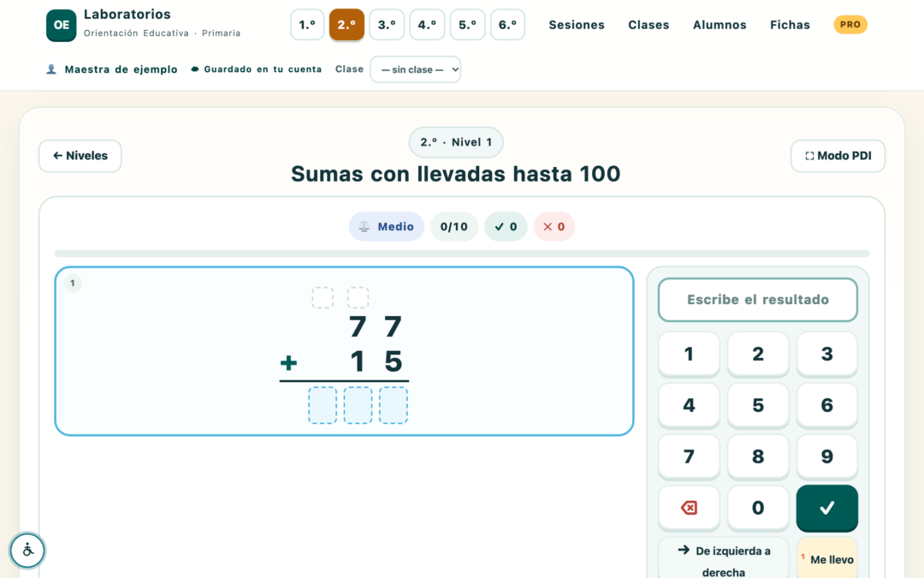
Task: Click the cloud saved-in-account icon
Action: coord(194,69)
